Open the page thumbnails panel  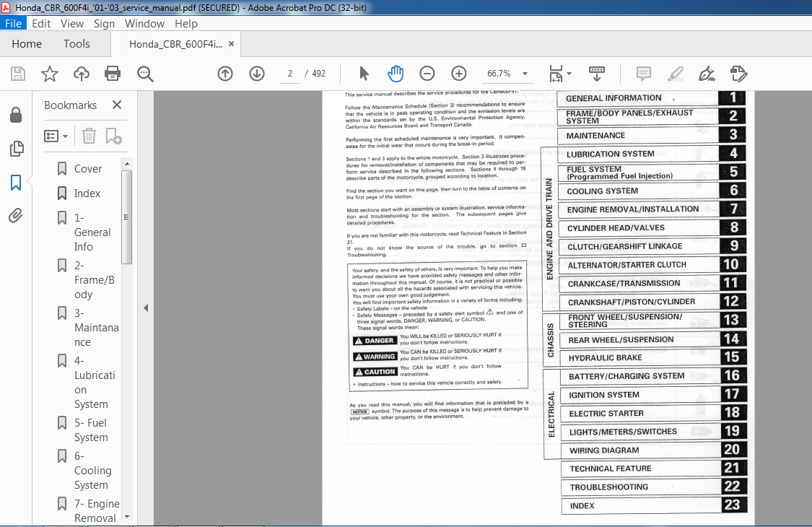[16, 149]
